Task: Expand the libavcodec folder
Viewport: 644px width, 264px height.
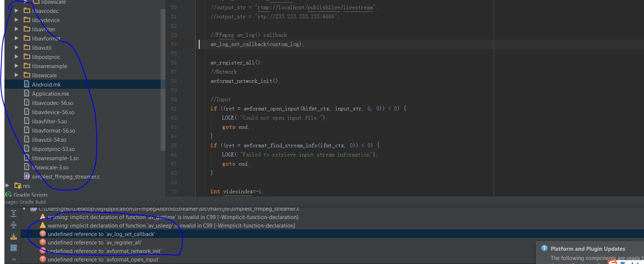Action: point(16,11)
